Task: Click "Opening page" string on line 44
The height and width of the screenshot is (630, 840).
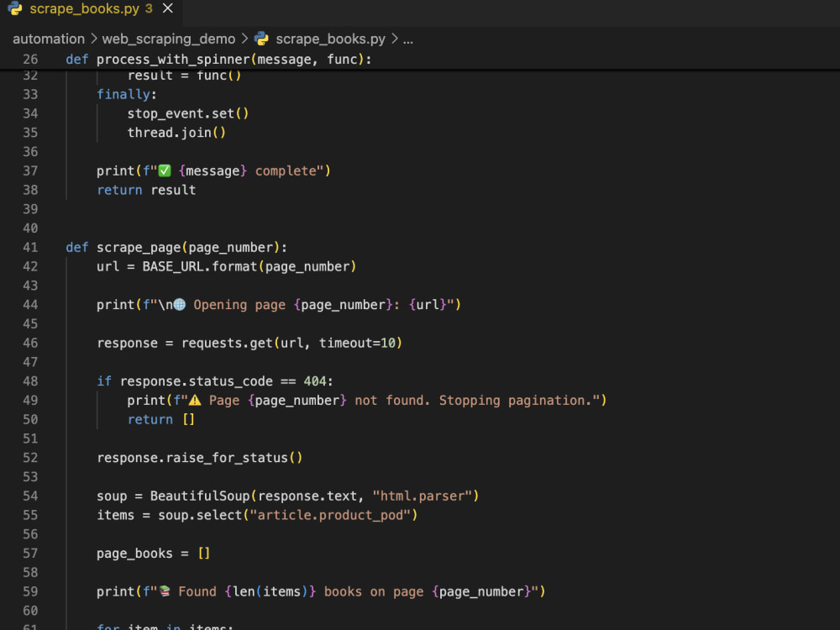Action: tap(239, 305)
